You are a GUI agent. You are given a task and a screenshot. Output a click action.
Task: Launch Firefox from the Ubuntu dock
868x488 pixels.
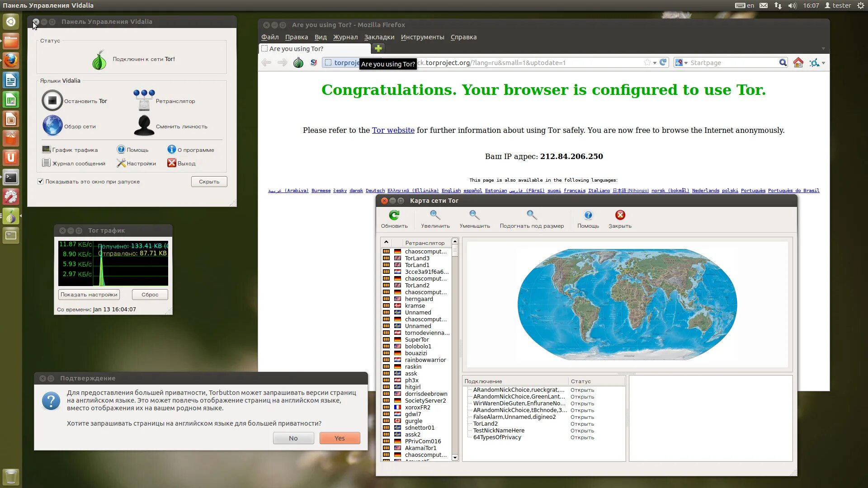(11, 60)
